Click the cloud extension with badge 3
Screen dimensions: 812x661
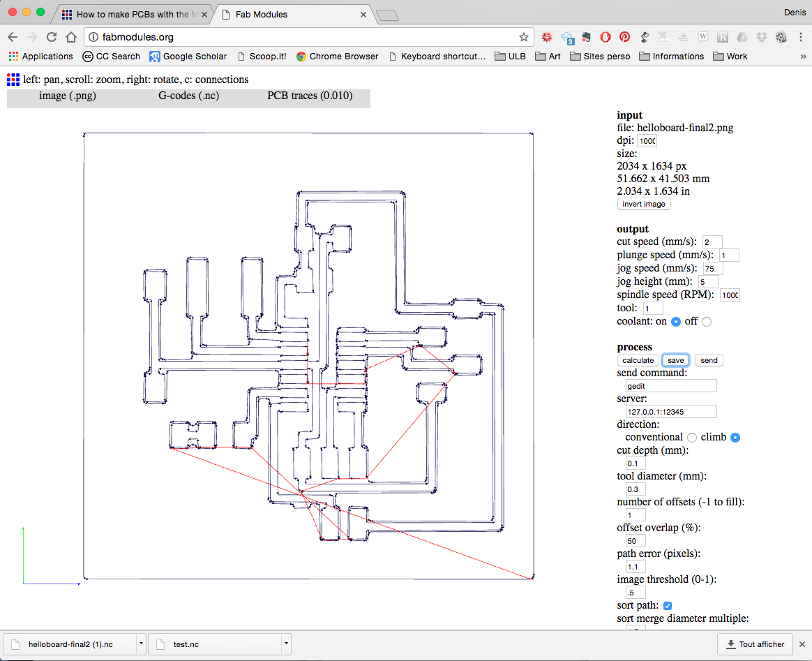point(567,38)
